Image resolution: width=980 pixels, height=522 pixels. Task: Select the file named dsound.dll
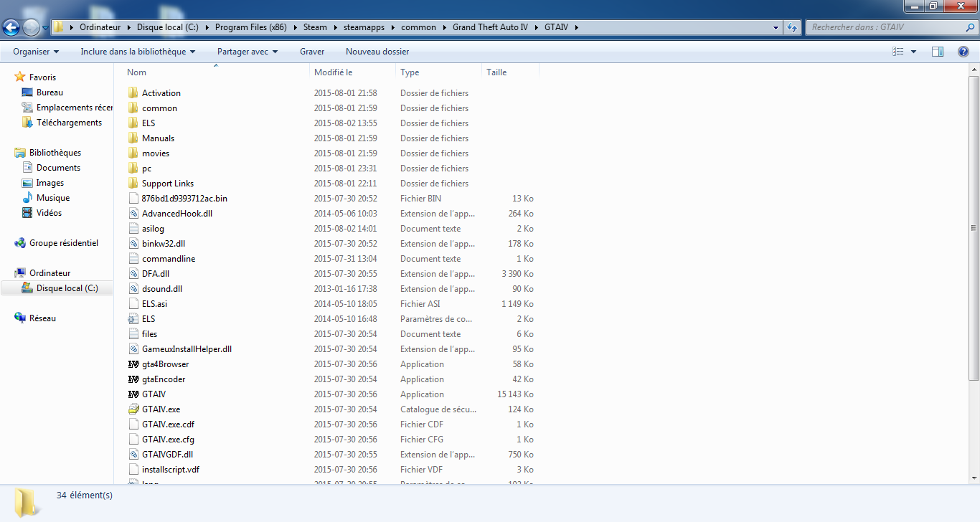click(x=162, y=289)
